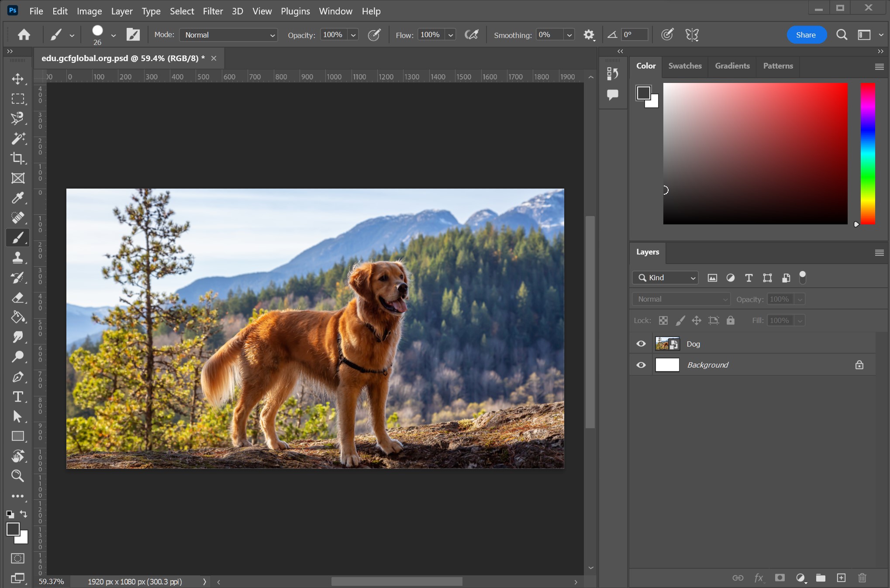Toggle visibility of Background layer
Image resolution: width=890 pixels, height=588 pixels.
pos(641,364)
